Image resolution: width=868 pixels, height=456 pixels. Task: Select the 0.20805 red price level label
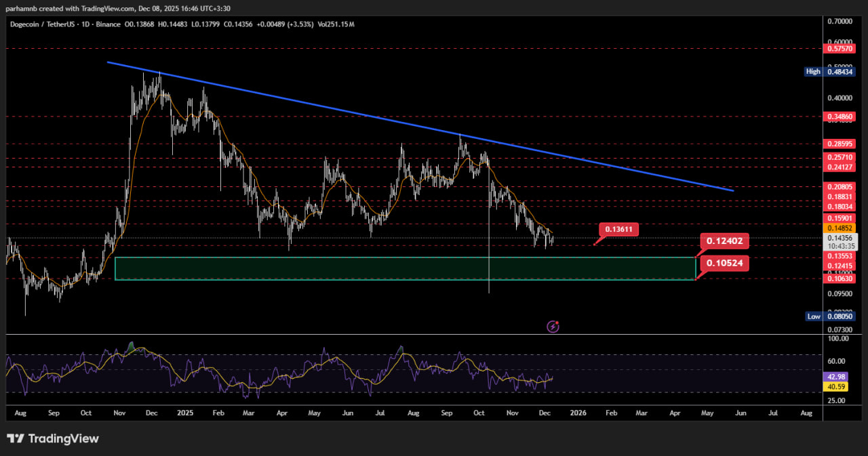[x=841, y=186]
